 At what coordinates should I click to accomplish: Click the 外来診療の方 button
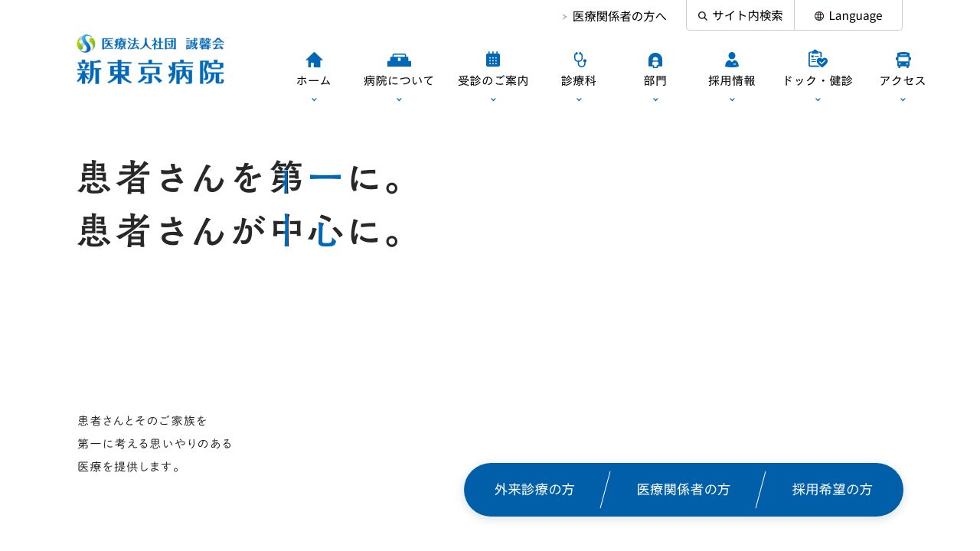point(535,489)
